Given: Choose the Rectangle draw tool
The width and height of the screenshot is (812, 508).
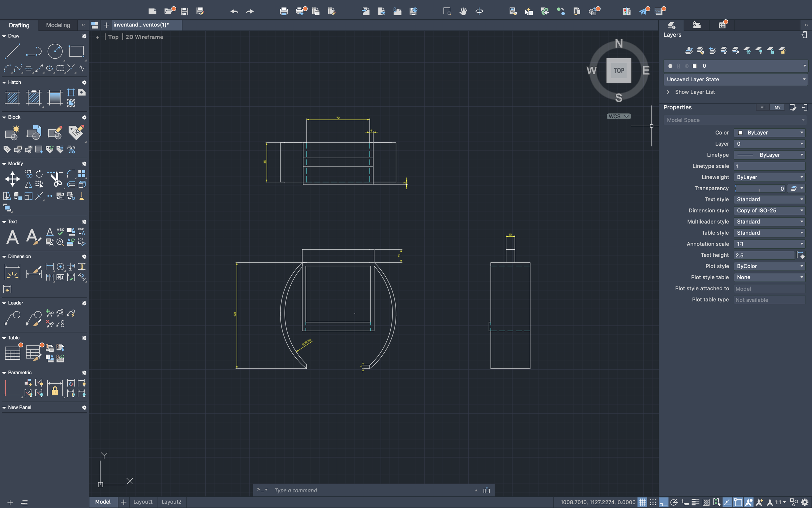Looking at the screenshot, I should [76, 51].
